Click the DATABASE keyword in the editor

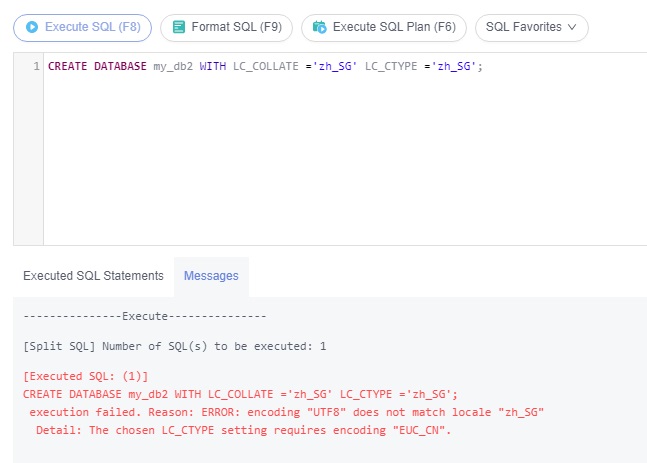[x=120, y=66]
